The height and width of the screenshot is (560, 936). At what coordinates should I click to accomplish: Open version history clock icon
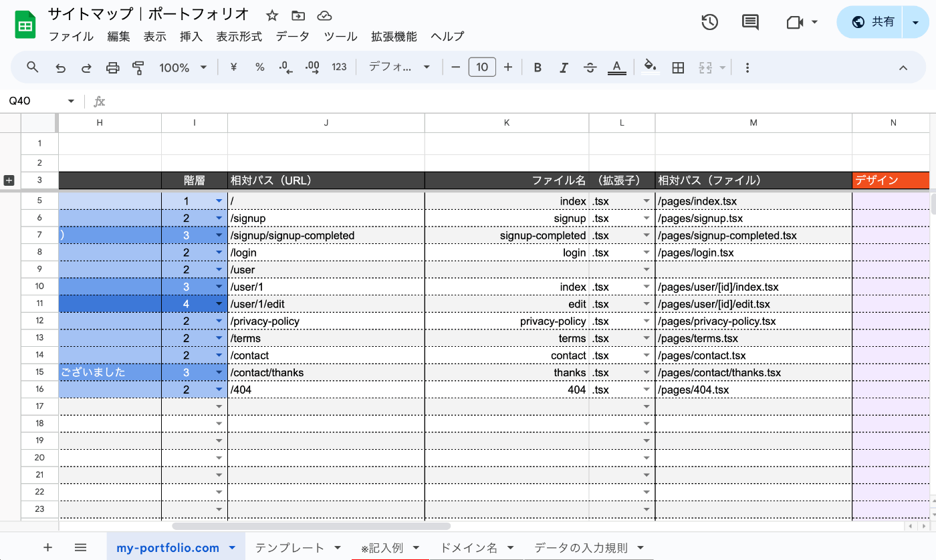709,22
